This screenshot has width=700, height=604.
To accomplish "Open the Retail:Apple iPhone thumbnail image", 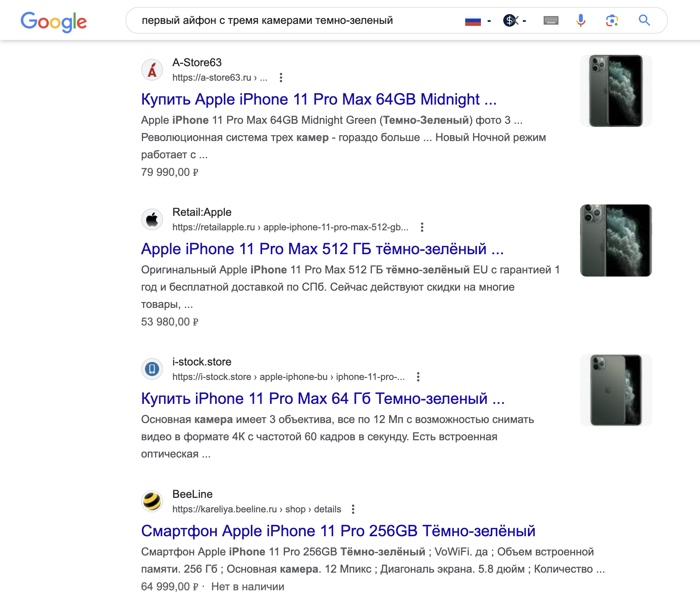I will tap(616, 241).
